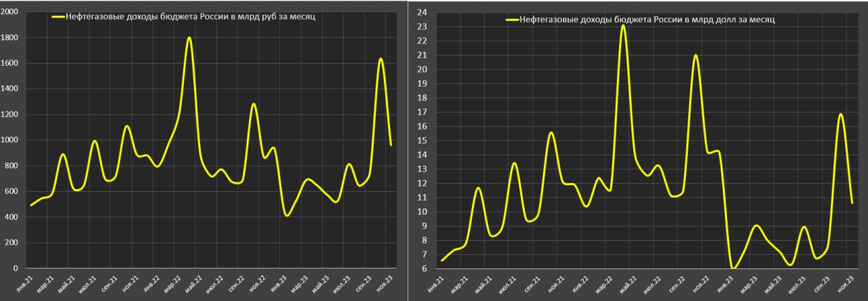
Task: Select the legend text of the dollar chart
Action: click(x=648, y=20)
